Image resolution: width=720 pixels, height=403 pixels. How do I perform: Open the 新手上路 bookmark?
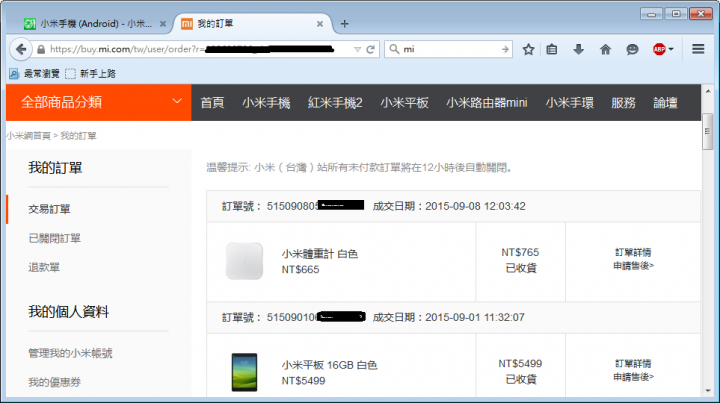pos(90,73)
